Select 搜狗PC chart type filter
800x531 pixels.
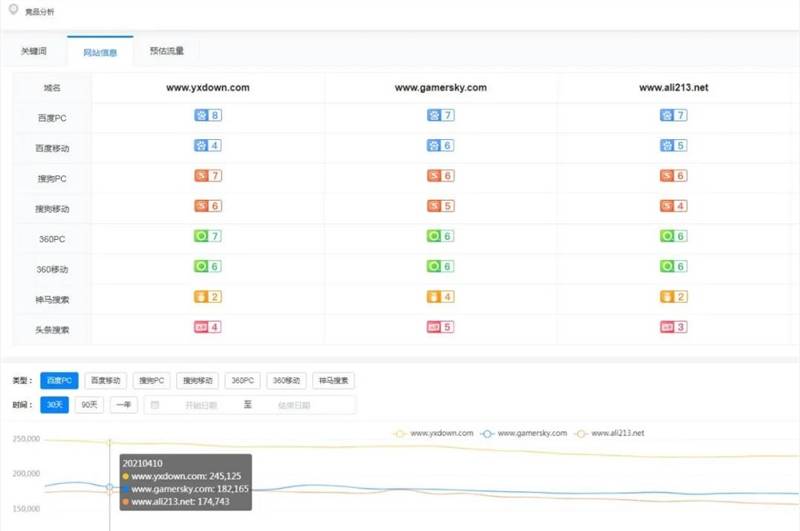click(x=152, y=381)
